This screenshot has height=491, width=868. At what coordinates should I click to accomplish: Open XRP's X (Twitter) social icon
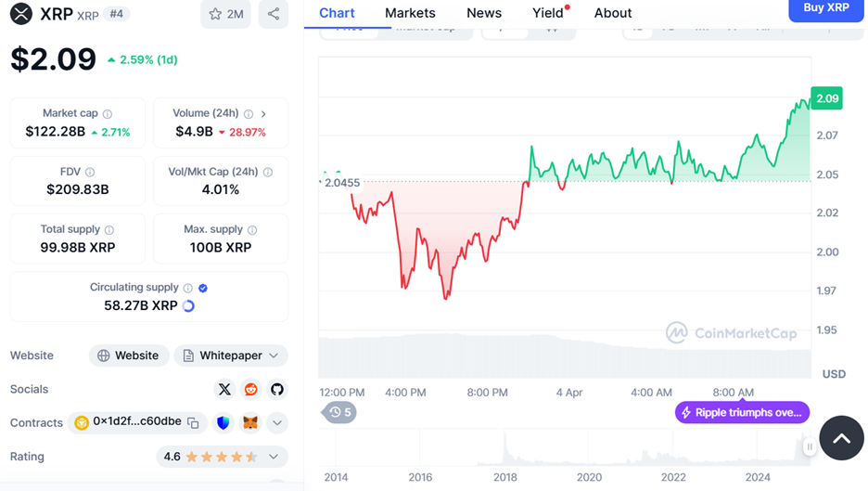pyautogui.click(x=224, y=389)
